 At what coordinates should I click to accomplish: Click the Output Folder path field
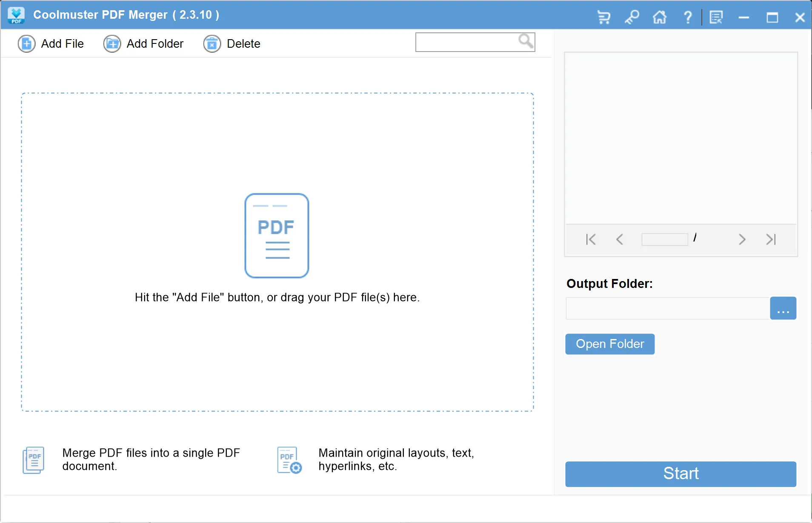(667, 308)
